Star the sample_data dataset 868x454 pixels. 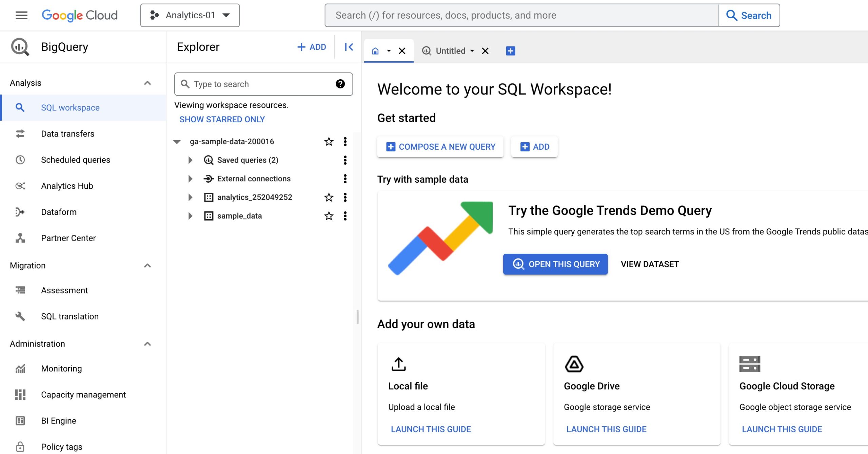coord(329,216)
